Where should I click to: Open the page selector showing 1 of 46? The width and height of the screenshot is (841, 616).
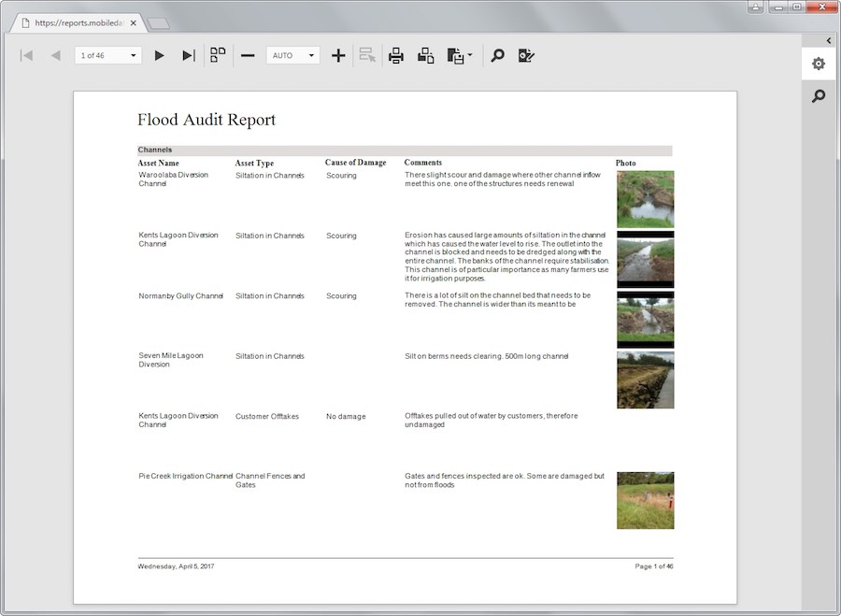point(107,55)
